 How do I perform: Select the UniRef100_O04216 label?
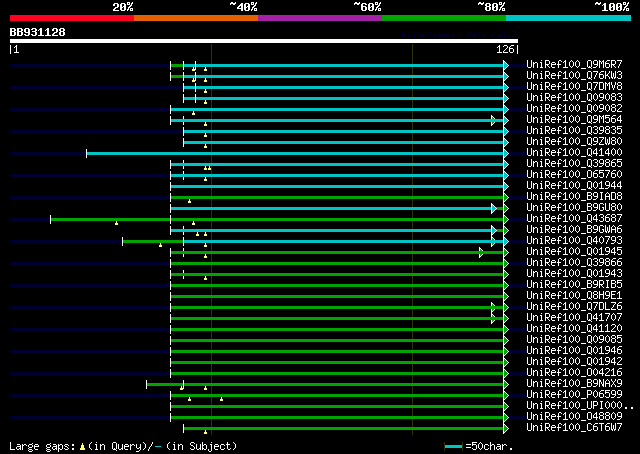tap(574, 373)
